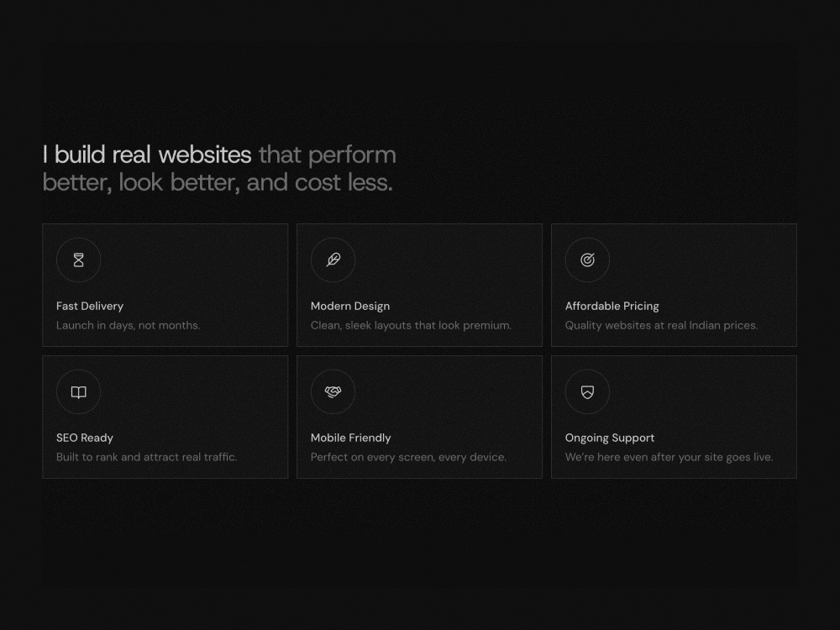
Task: Click the handshake icon above Mobile Friendly
Action: (x=333, y=391)
